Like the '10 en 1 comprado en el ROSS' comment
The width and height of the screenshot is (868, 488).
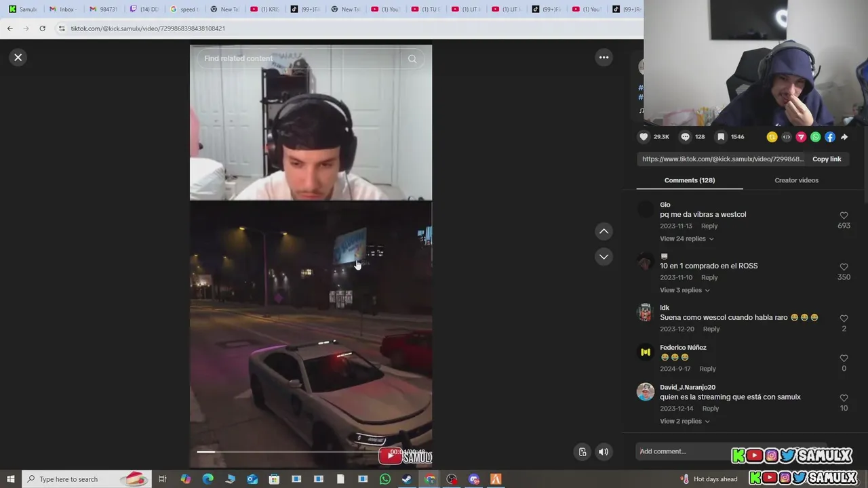coord(844,268)
